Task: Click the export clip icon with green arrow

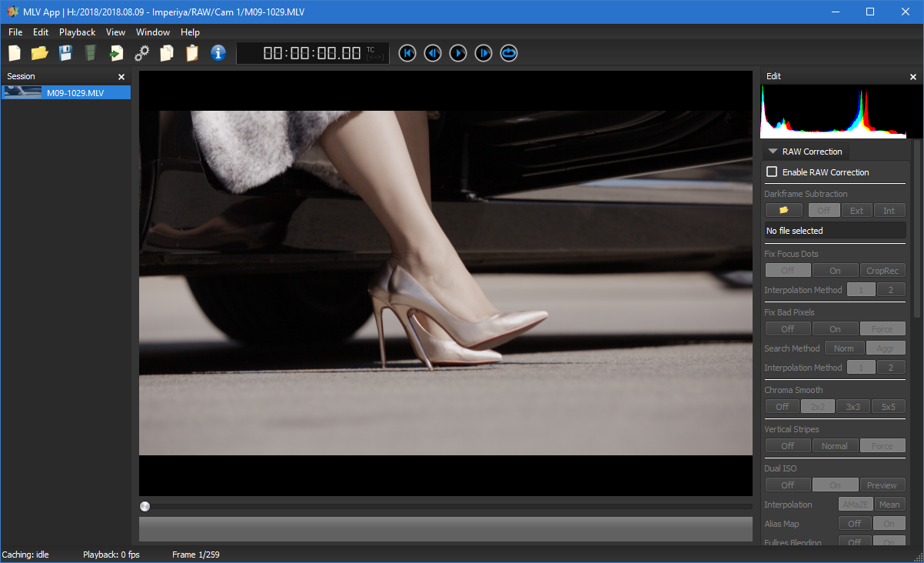Action: click(116, 53)
